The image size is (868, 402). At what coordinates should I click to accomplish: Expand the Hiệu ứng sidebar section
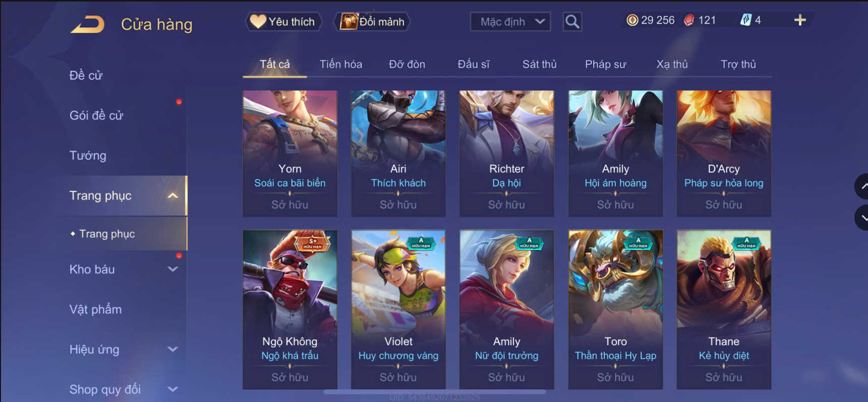[172, 349]
